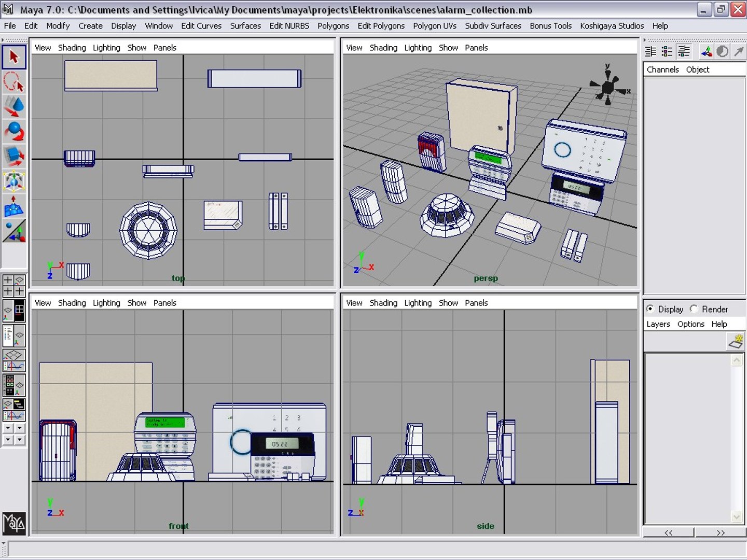The image size is (747, 560).
Task: Open Options in the Layer Editor
Action: click(690, 324)
